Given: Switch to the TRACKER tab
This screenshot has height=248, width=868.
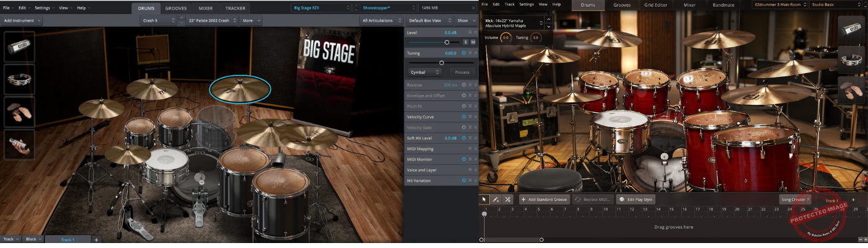Looking at the screenshot, I should click(x=235, y=8).
